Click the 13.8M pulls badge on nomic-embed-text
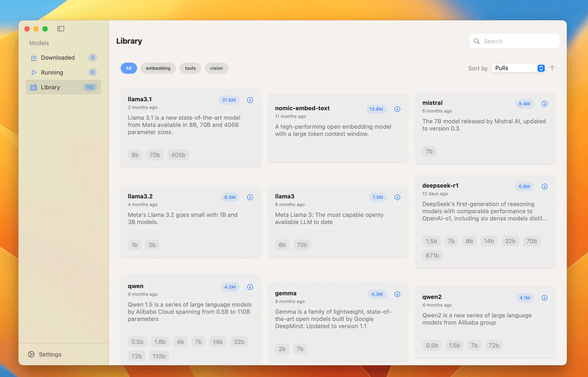Image resolution: width=588 pixels, height=377 pixels. (x=376, y=109)
